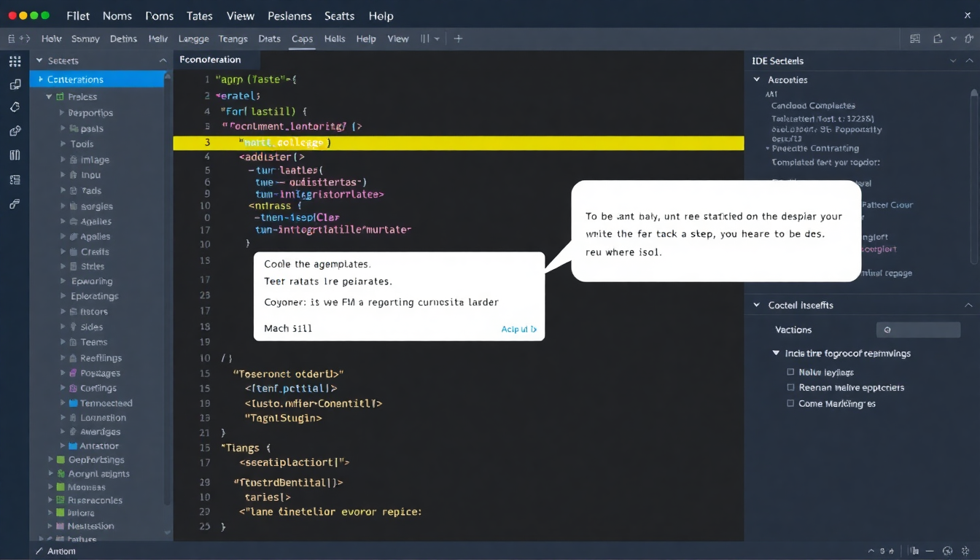Click the search field beside 'Vactions'

(x=918, y=330)
